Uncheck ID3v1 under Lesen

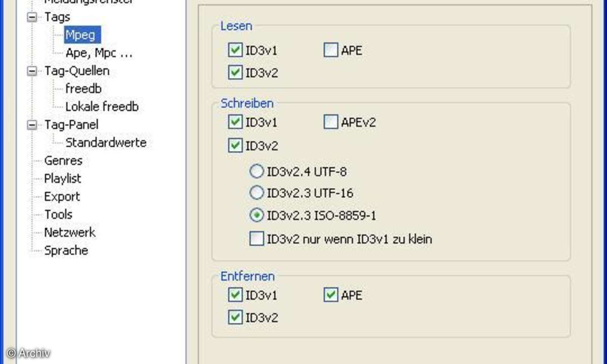(235, 51)
